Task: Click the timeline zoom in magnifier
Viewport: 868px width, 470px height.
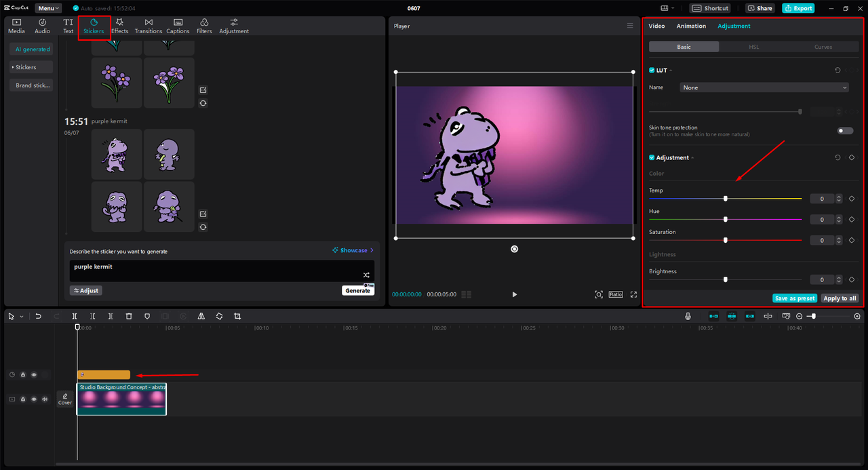Action: point(857,317)
